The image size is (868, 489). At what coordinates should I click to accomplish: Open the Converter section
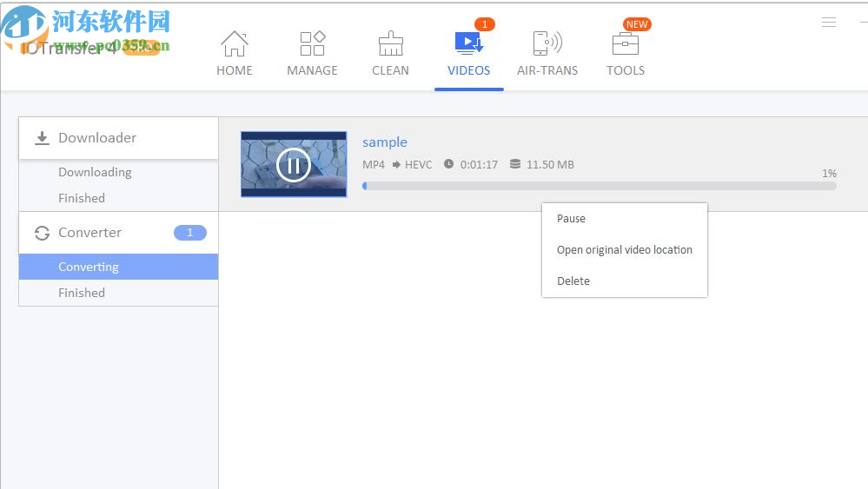[118, 232]
